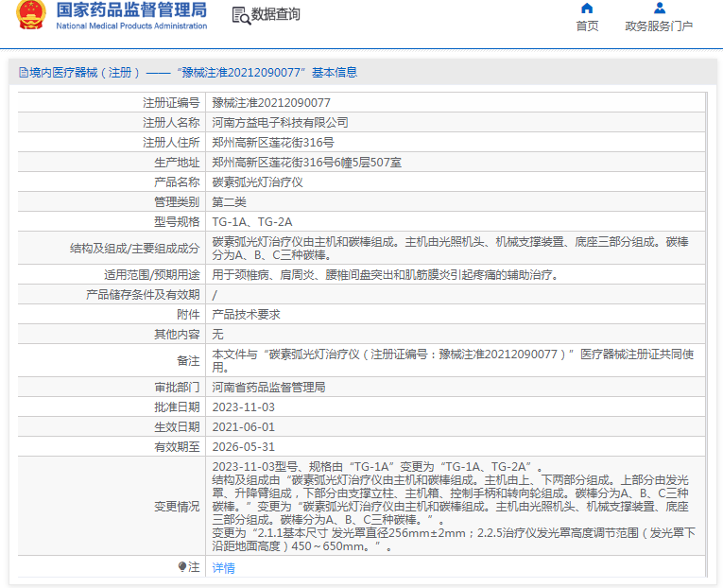Open the 详情 link
Viewport: 723px width, 588px height.
[223, 568]
